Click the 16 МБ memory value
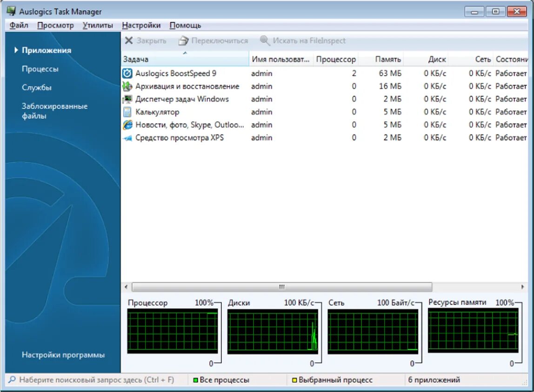The width and height of the screenshot is (534, 392). pos(390,86)
